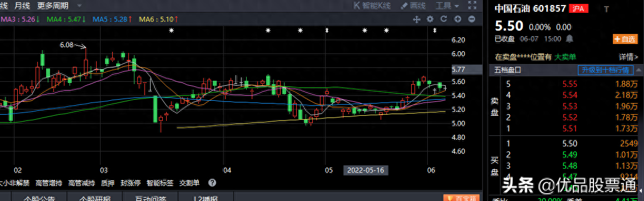Viewport: 644px width, 201px height.
Task: Open chart settings gear icon
Action: point(430,19)
